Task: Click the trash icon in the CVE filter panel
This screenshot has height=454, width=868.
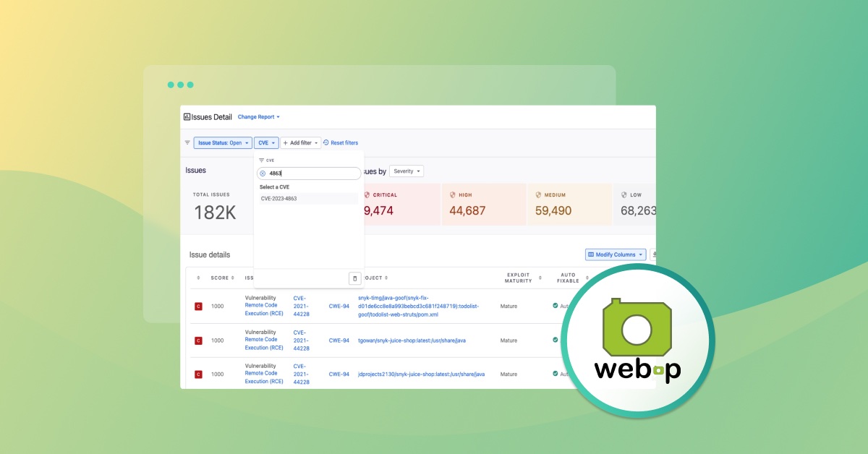Action: [354, 278]
